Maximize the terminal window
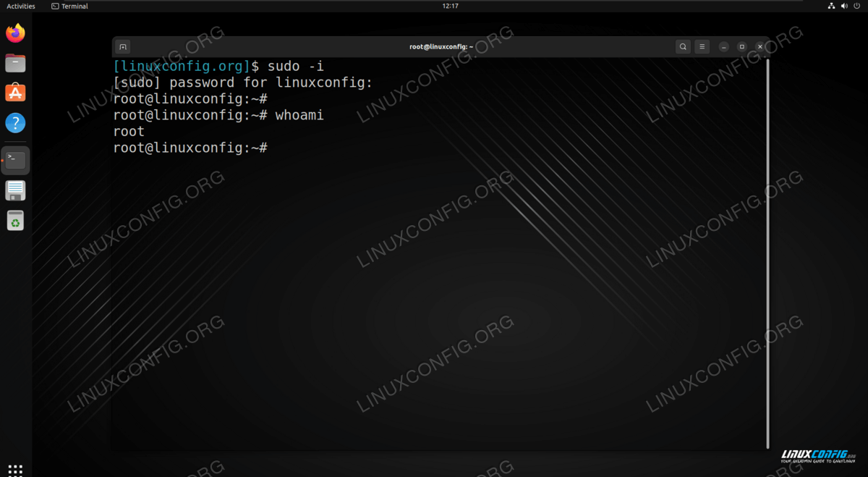Screen dimensions: 868x477 pos(741,46)
